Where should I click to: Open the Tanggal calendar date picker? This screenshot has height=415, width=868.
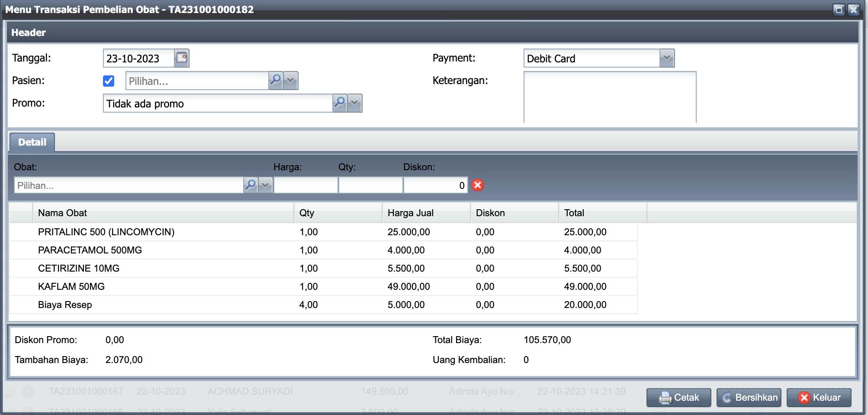pyautogui.click(x=182, y=58)
